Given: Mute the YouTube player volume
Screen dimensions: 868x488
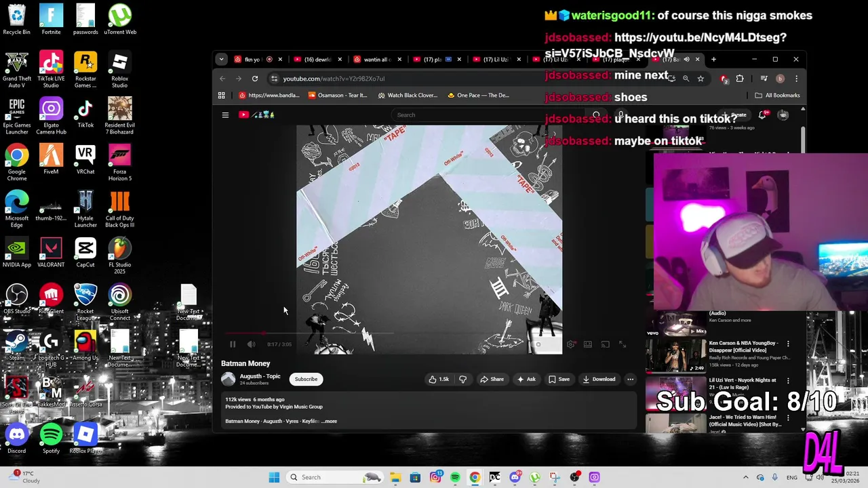Looking at the screenshot, I should pos(252,344).
